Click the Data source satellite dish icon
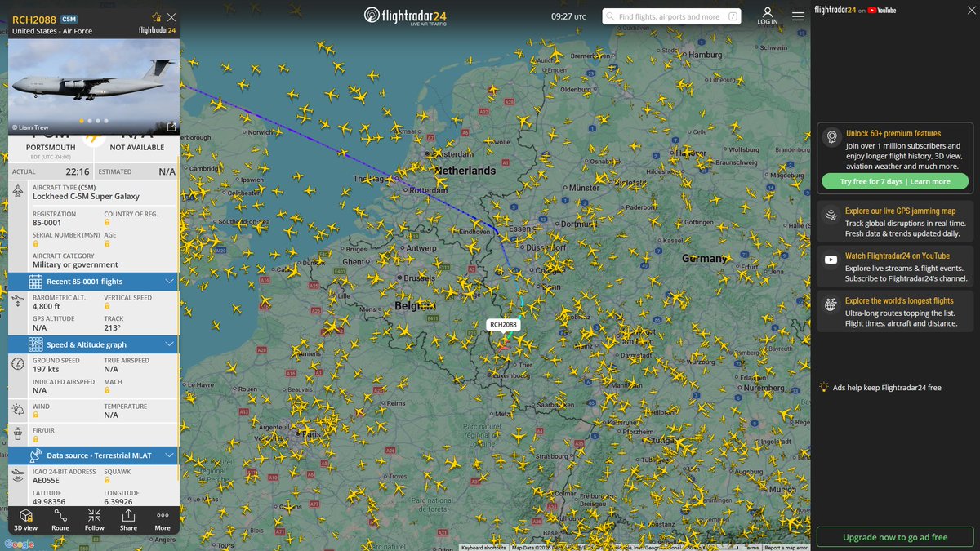980x551 pixels. click(x=36, y=455)
